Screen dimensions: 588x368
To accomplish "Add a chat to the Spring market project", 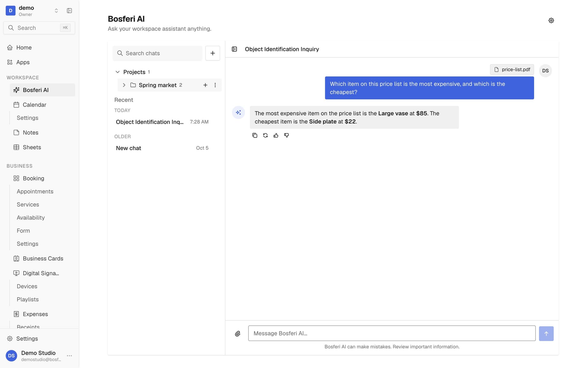I will click(x=205, y=85).
